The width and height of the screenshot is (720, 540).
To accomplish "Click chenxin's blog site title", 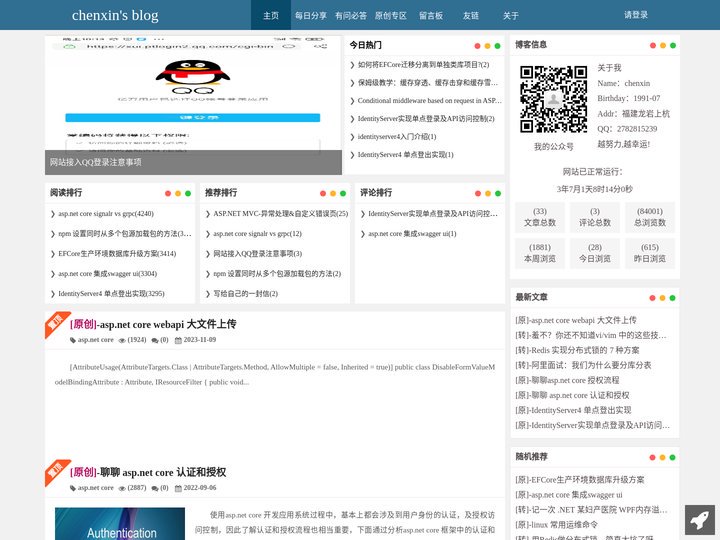I will click(115, 15).
